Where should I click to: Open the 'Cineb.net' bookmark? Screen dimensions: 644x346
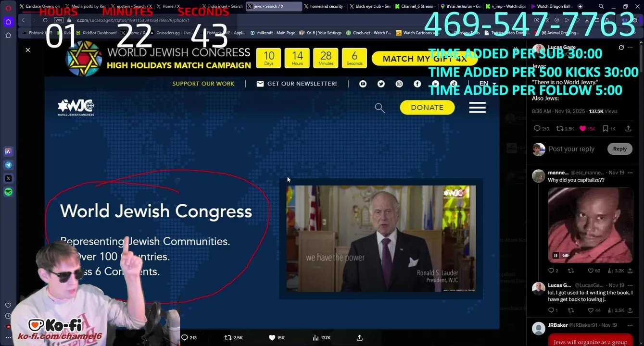coord(369,33)
